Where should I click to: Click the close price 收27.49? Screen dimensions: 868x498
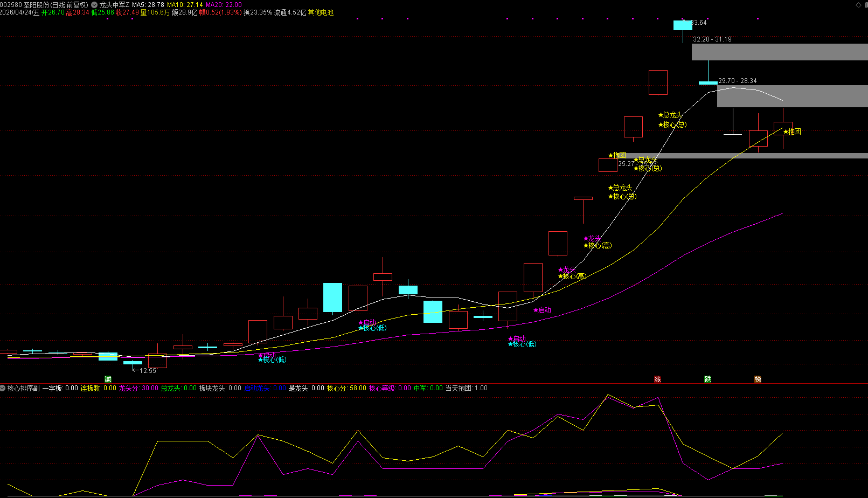[x=127, y=12]
